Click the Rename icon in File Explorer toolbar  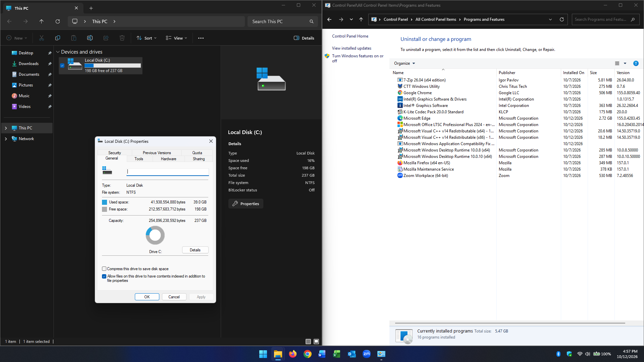[90, 38]
